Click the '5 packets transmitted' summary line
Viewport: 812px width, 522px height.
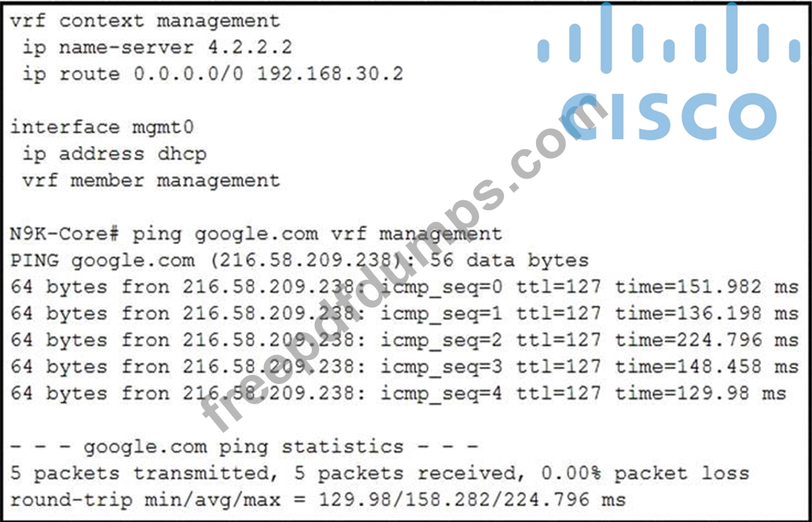coord(379,473)
